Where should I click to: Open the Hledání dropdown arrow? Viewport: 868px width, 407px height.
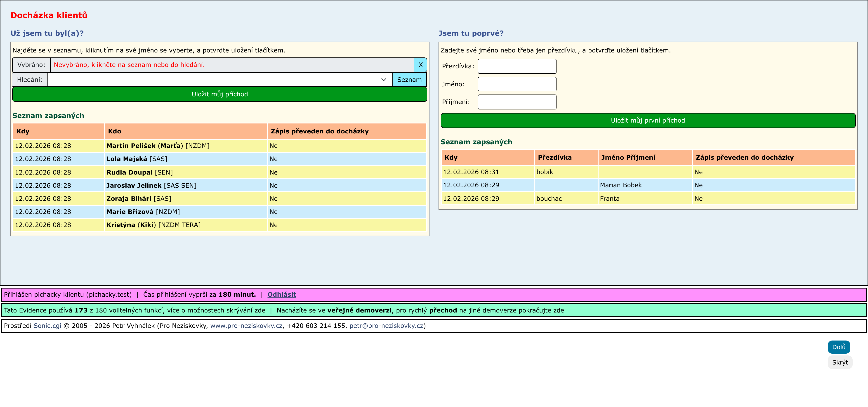coord(383,80)
